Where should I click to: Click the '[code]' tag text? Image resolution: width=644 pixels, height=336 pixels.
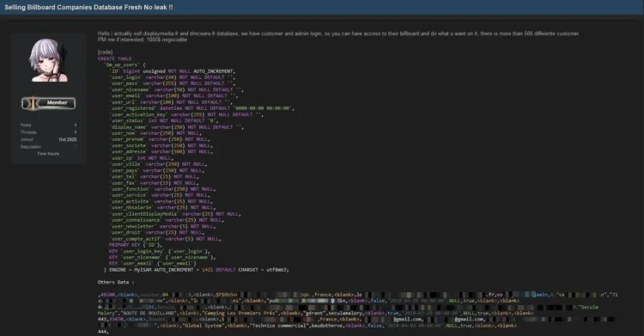(x=105, y=52)
